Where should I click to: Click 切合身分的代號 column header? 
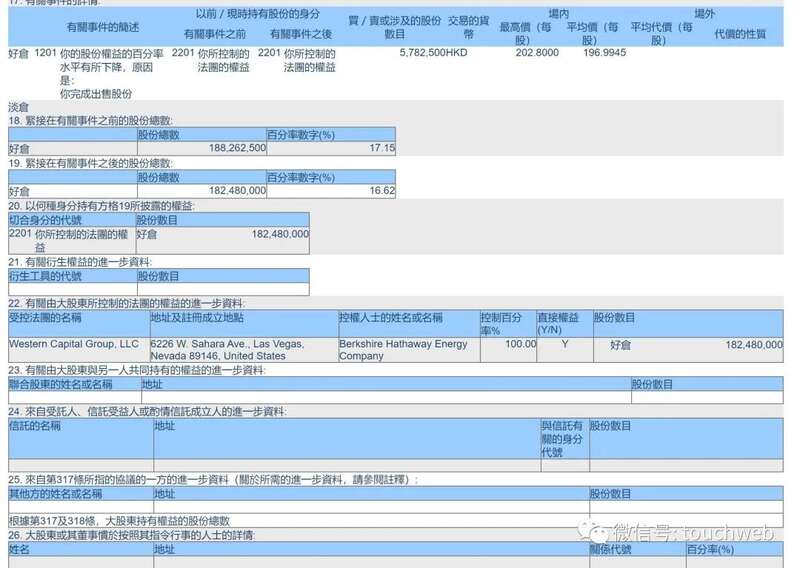(45, 220)
